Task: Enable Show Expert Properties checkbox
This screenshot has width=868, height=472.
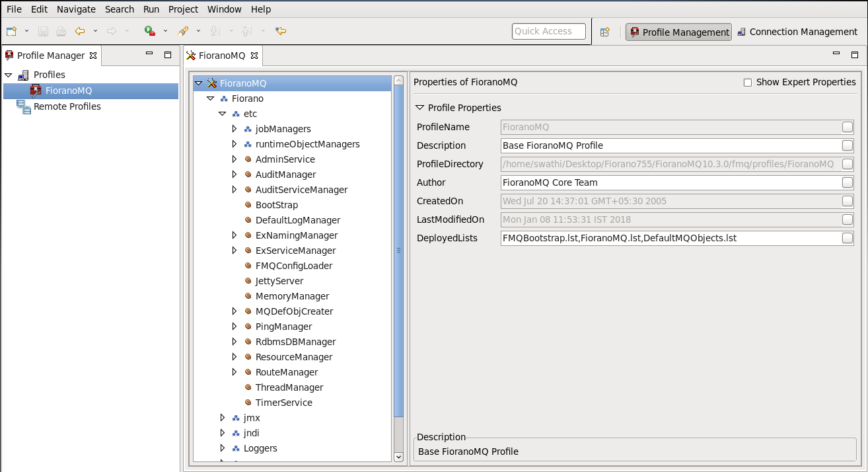Action: click(x=748, y=83)
